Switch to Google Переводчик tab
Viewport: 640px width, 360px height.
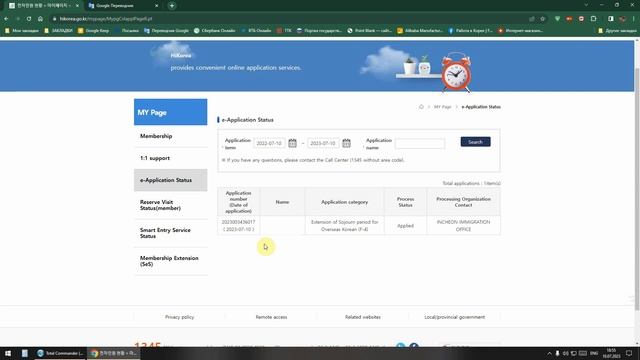(x=122, y=6)
